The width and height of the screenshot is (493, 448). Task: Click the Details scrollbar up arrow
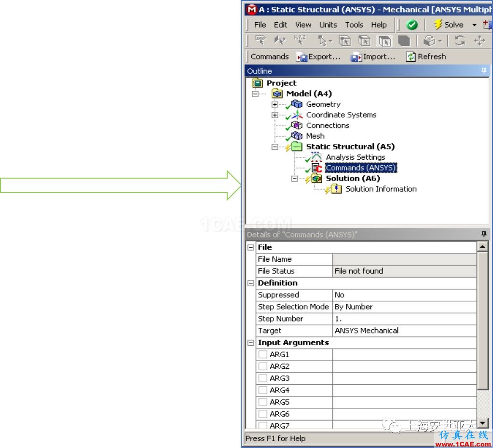pyautogui.click(x=482, y=247)
